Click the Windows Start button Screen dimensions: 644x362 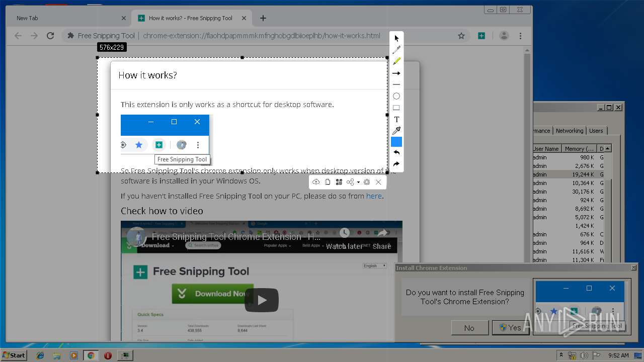click(x=14, y=355)
